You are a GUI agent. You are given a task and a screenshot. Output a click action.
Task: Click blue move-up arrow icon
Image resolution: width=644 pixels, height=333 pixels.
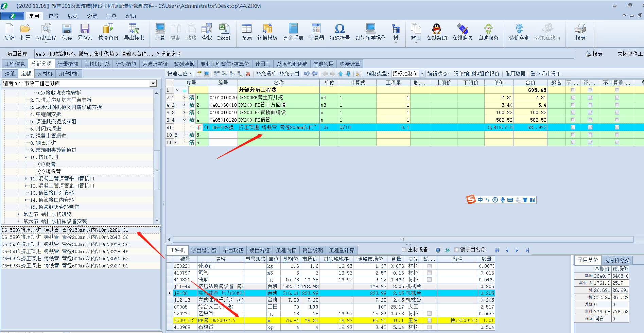341,74
